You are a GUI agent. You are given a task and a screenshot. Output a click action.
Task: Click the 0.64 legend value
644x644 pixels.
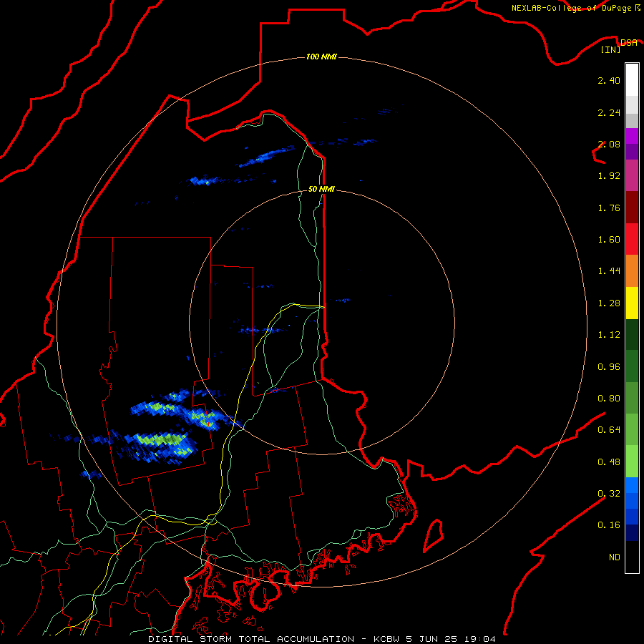(x=609, y=430)
